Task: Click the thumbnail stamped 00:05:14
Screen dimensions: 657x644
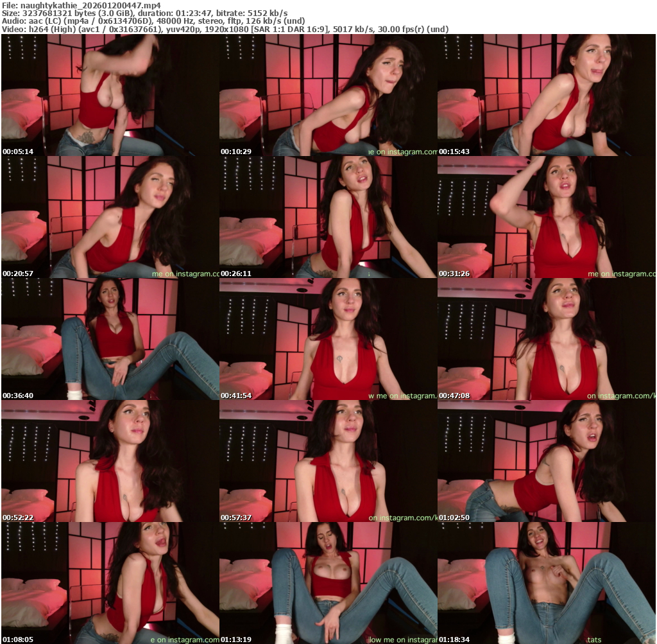Action: [x=110, y=95]
